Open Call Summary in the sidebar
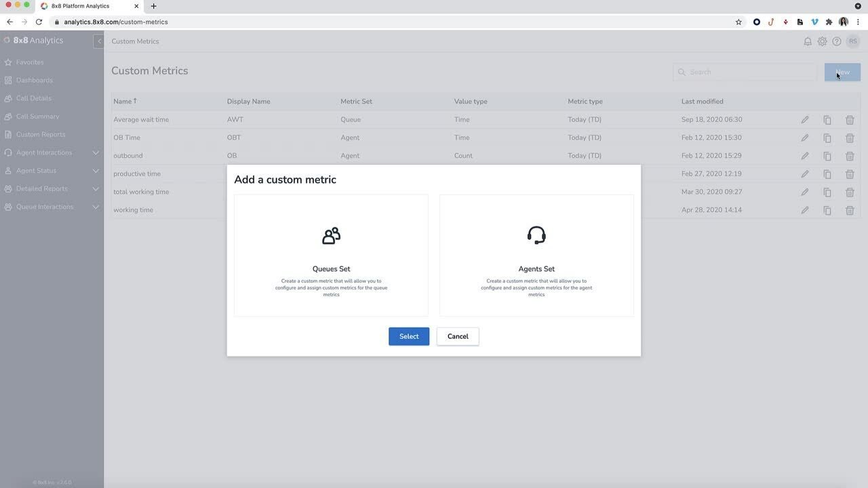868x488 pixels. (x=37, y=117)
